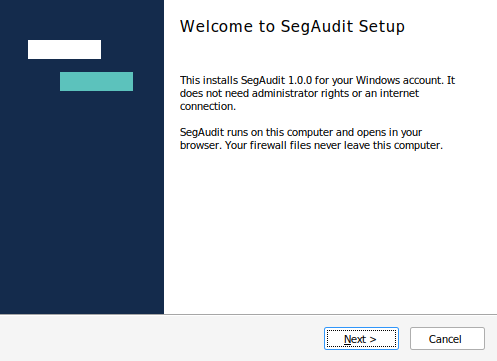Screen dimensions: 497x361
Task: Click the "Welcome to SegAudit Setup" heading
Action: [x=292, y=26]
